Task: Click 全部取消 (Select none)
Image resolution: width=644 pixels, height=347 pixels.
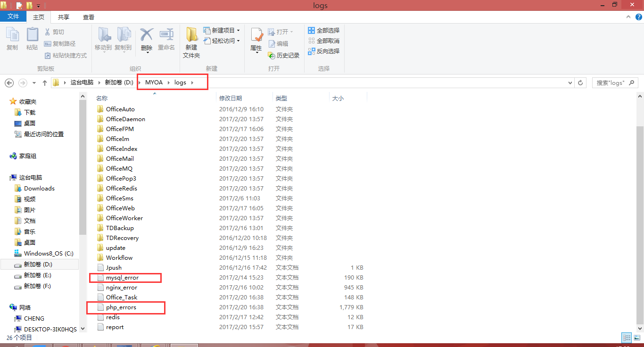Action: click(323, 41)
